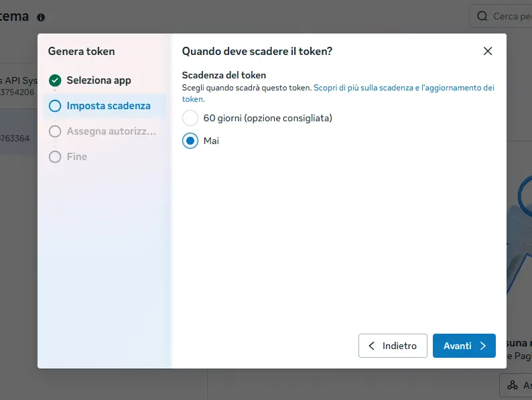Click the green checkmark beside Seleziona app
Viewport: 532px width, 400px height.
pyautogui.click(x=55, y=80)
